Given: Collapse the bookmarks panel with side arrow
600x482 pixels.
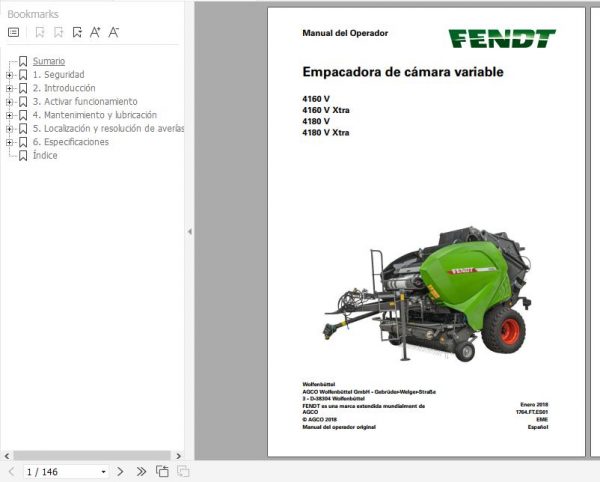Looking at the screenshot, I should pos(189,231).
